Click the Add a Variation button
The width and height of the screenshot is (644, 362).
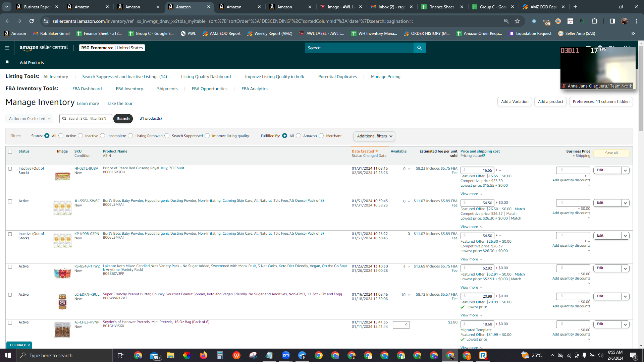click(515, 102)
